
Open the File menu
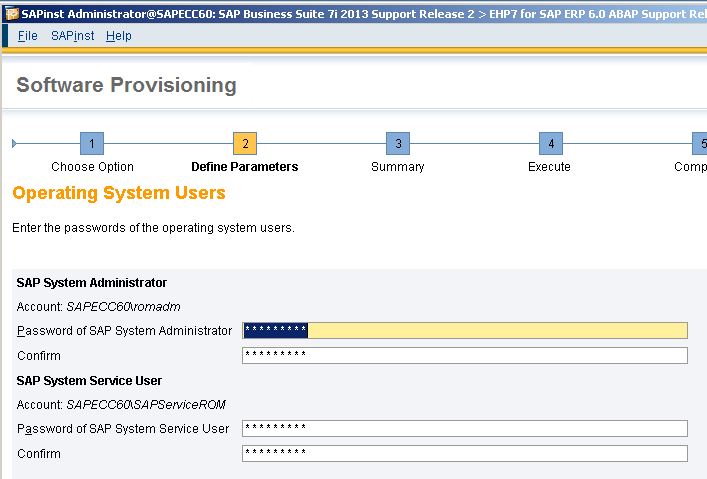click(28, 36)
